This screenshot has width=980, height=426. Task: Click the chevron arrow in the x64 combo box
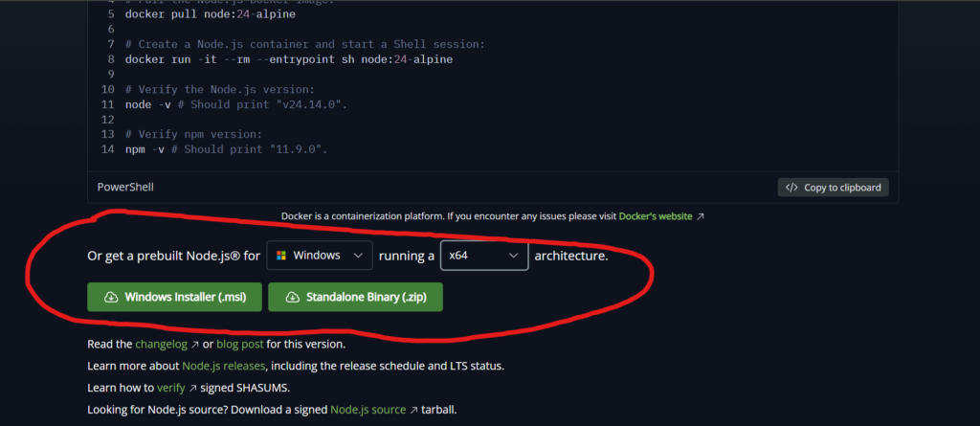coord(514,256)
